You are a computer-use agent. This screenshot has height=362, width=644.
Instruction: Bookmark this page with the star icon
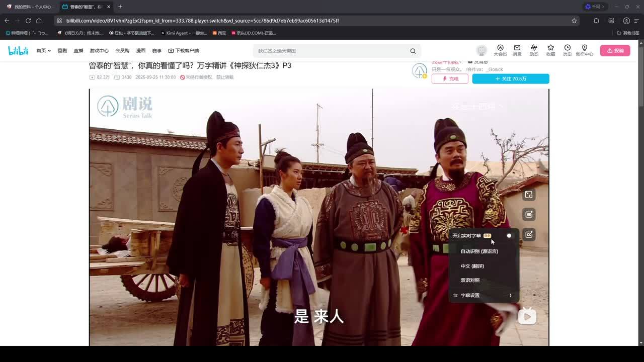[x=574, y=21]
